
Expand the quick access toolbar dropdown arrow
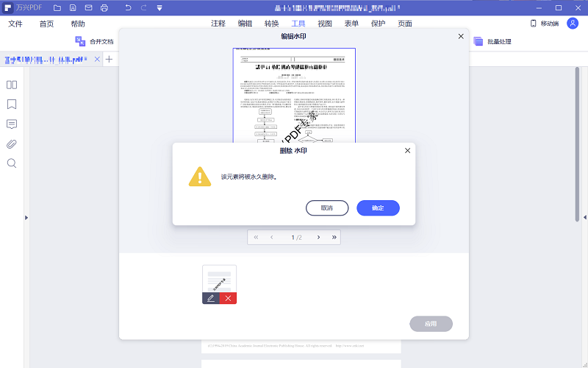click(159, 8)
